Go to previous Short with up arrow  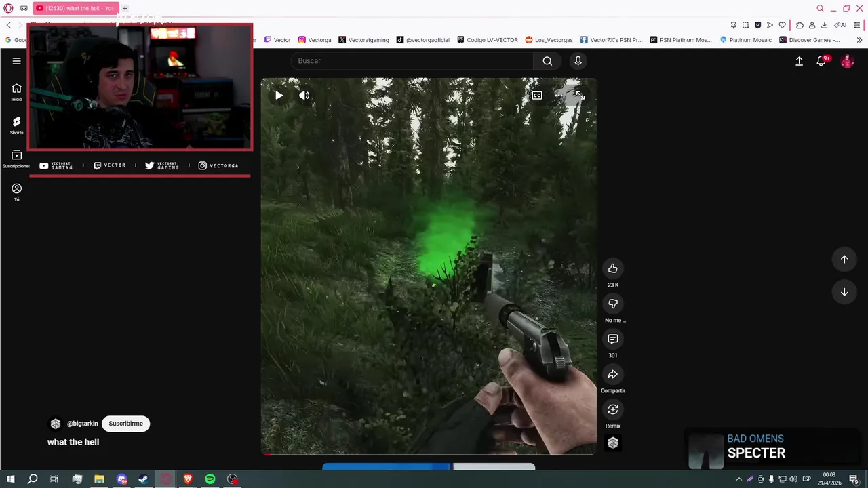tap(844, 259)
